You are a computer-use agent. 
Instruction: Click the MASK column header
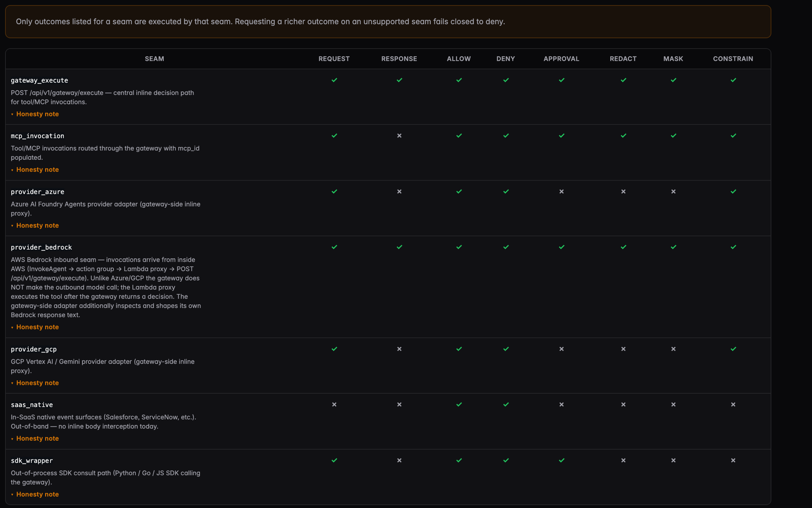pyautogui.click(x=674, y=59)
